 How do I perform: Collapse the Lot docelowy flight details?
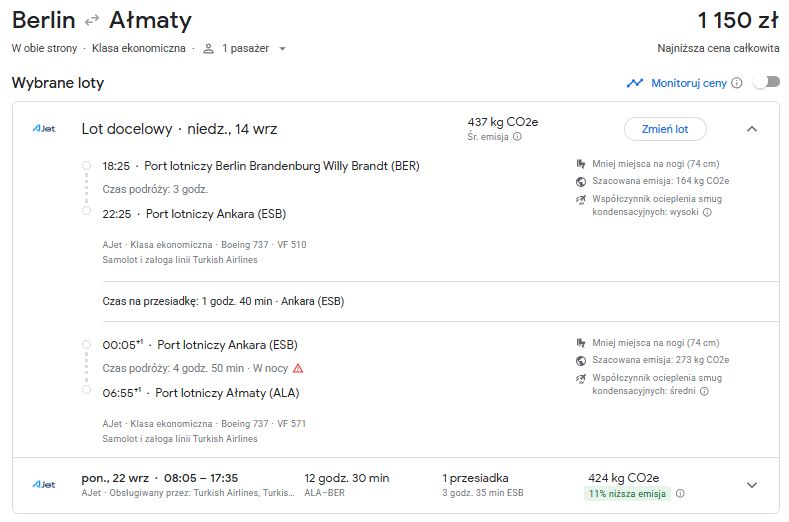(752, 129)
